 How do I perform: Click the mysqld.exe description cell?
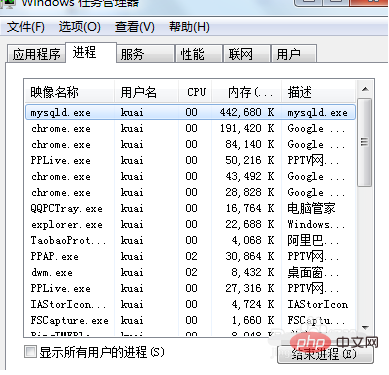coord(317,112)
